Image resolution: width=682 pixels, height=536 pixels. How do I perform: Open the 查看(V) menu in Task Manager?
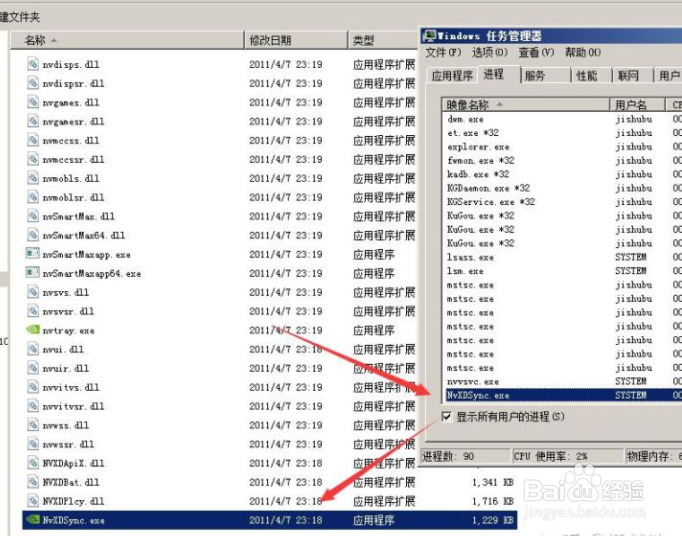pyautogui.click(x=536, y=53)
